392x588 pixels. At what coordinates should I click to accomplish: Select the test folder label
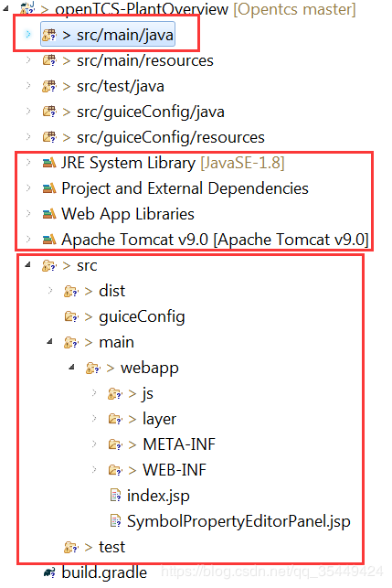(111, 547)
